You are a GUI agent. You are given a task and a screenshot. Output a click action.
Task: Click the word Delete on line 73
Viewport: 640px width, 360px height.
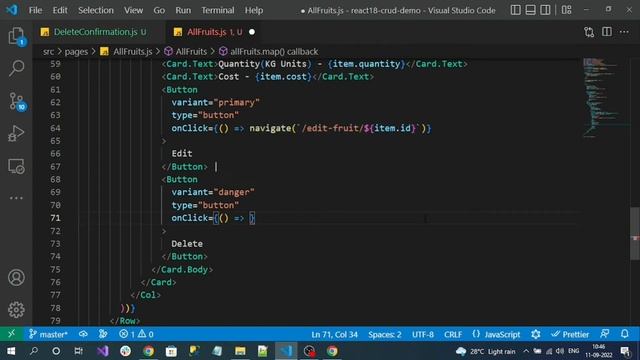click(187, 244)
